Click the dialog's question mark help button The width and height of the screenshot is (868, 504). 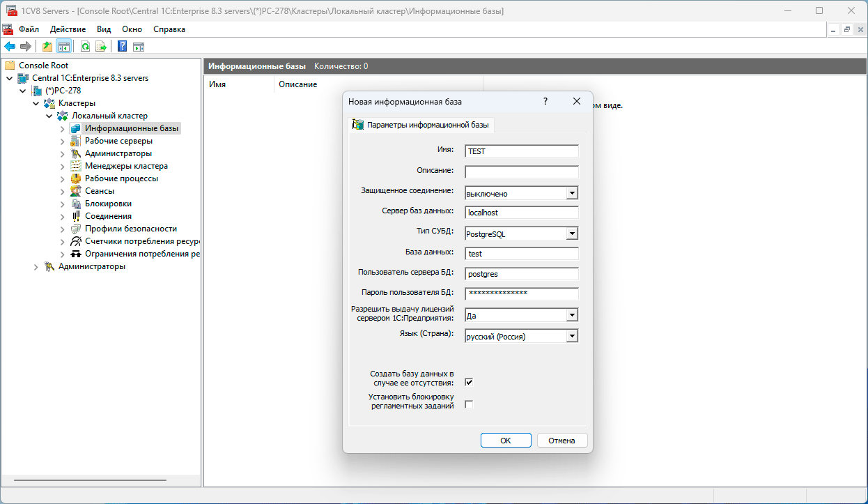pyautogui.click(x=545, y=102)
